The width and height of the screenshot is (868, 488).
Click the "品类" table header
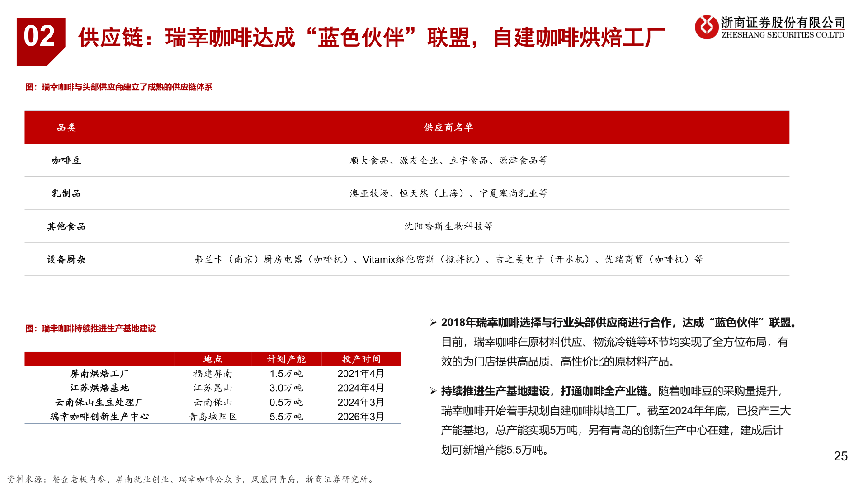[66, 127]
